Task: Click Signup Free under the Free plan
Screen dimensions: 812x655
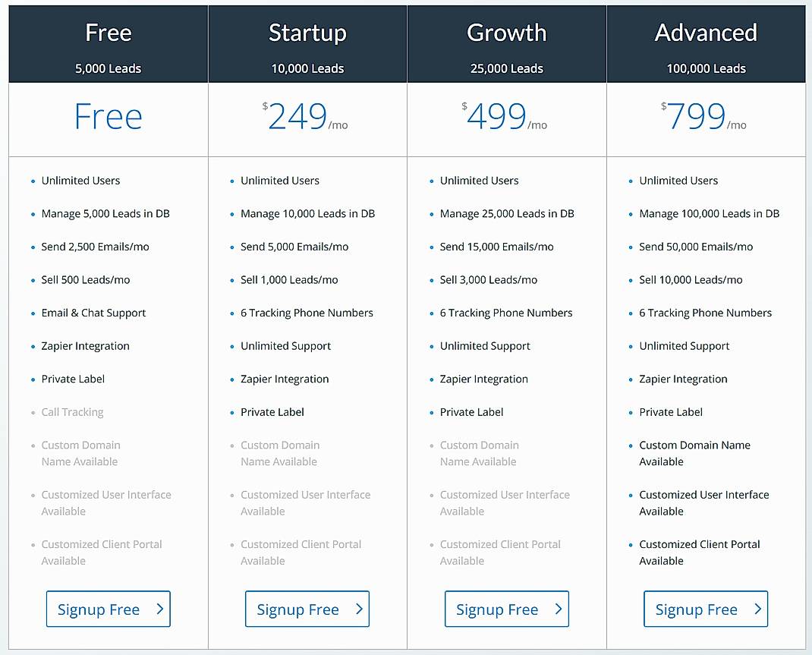Action: point(108,609)
